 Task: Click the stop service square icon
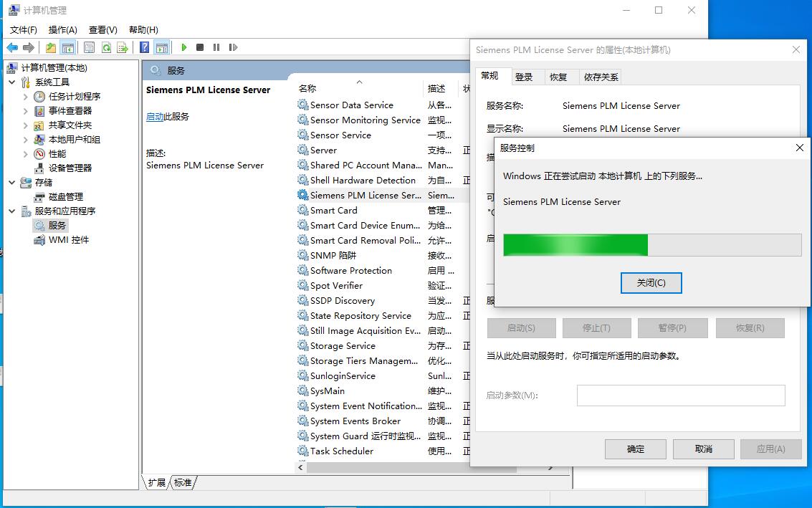point(200,47)
